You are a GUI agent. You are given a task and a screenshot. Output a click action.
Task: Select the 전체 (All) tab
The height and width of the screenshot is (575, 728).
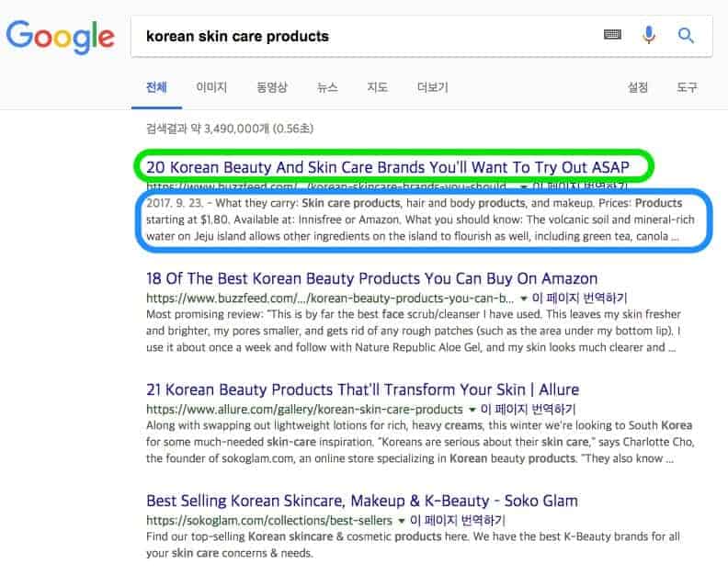tap(156, 87)
